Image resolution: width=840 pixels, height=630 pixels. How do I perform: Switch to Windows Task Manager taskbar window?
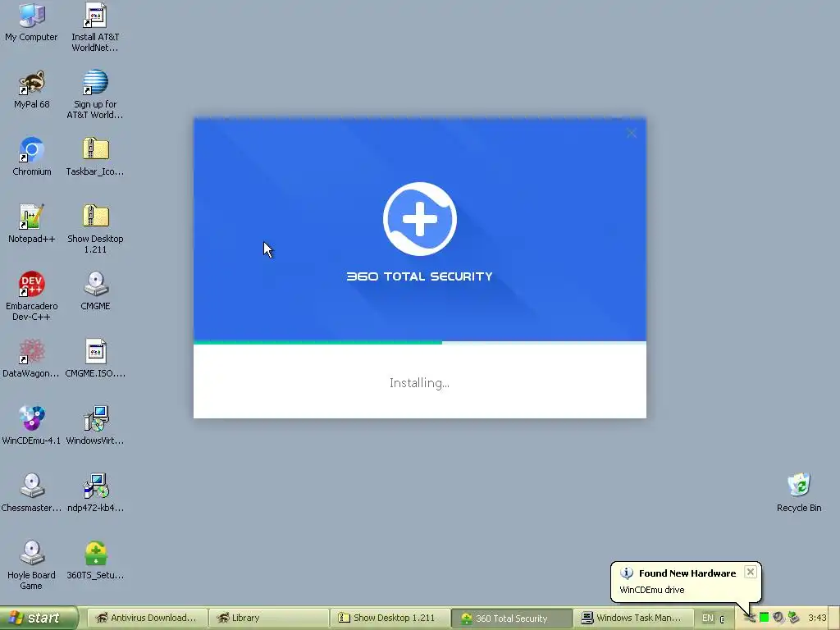(x=632, y=619)
